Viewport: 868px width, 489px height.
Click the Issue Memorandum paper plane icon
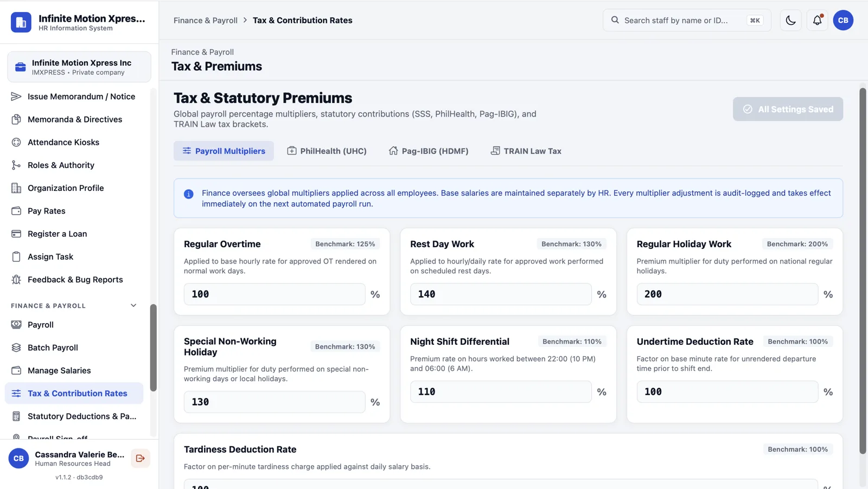pyautogui.click(x=16, y=96)
